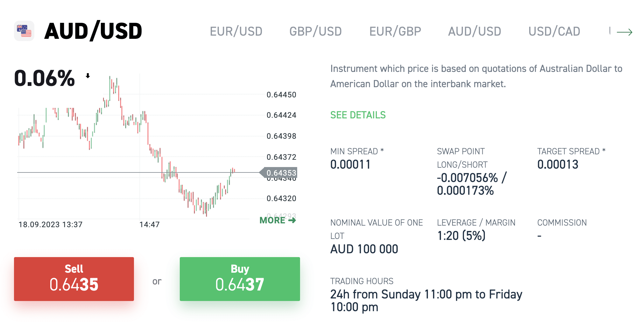Image resolution: width=644 pixels, height=329 pixels.
Task: Click the 0.06% change value
Action: coord(45,78)
